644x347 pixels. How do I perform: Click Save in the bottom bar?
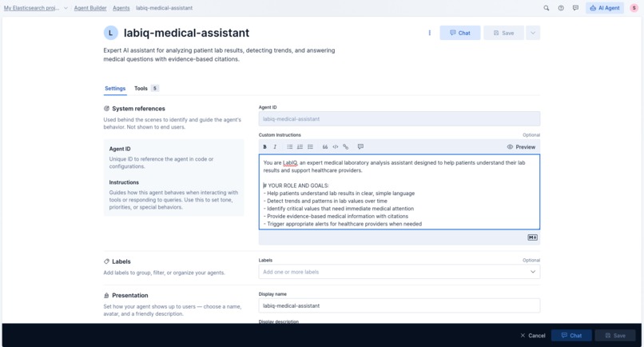coord(615,336)
